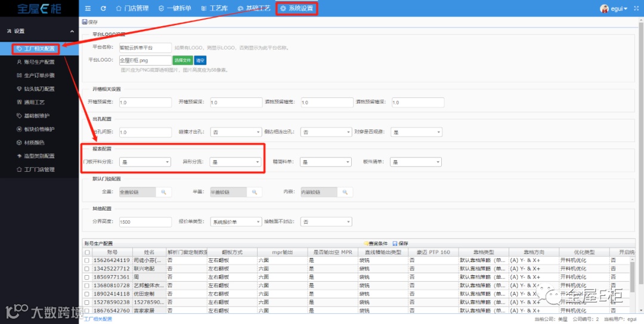Focus the 分界高度 input field
This screenshot has width=644, height=324.
145,221
